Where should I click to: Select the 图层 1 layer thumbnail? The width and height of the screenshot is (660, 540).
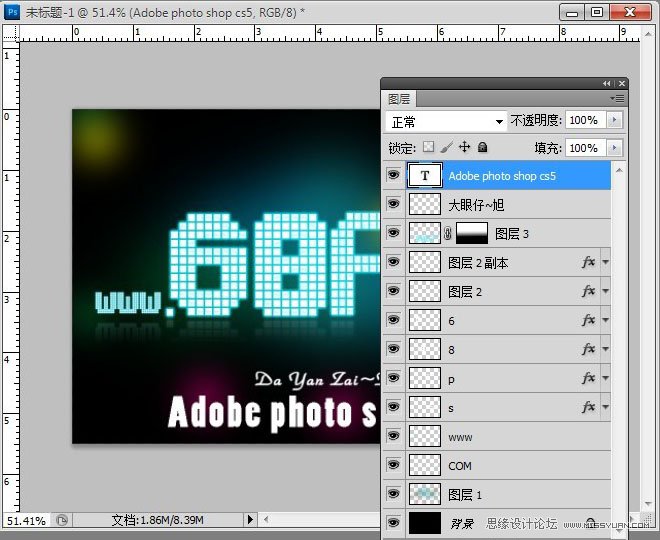pos(425,494)
